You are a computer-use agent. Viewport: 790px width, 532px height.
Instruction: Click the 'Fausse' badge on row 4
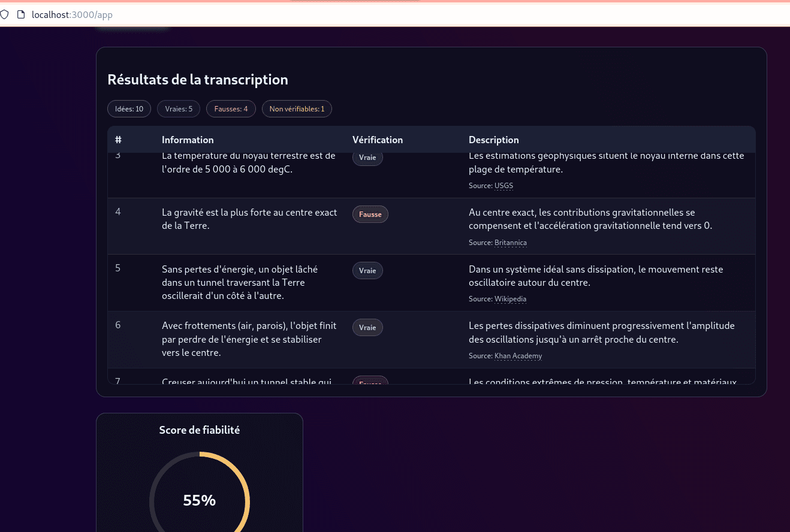tap(370, 214)
